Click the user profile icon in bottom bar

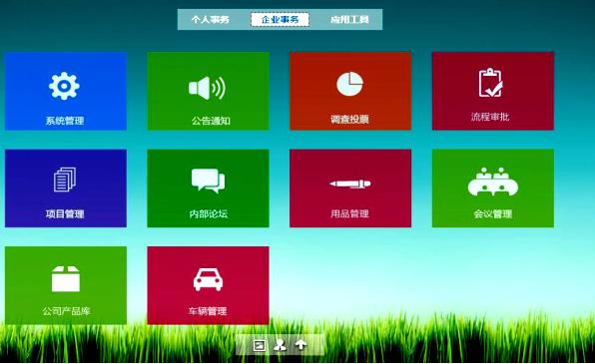281,345
